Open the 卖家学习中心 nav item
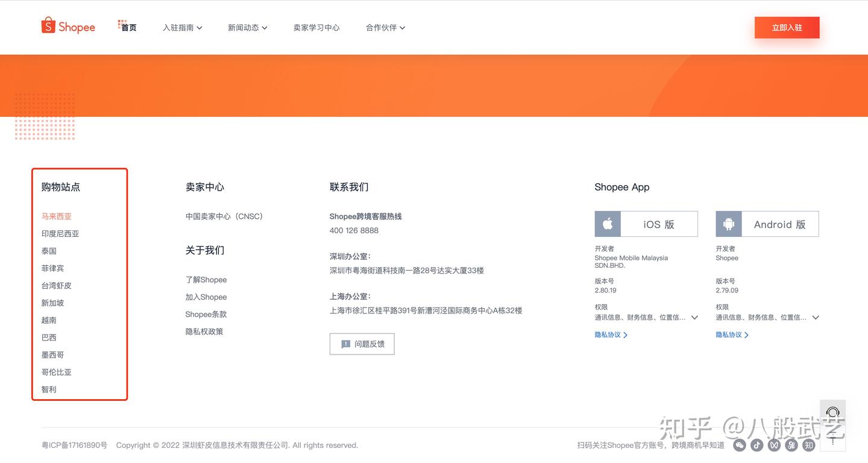The image size is (868, 463). tap(316, 28)
